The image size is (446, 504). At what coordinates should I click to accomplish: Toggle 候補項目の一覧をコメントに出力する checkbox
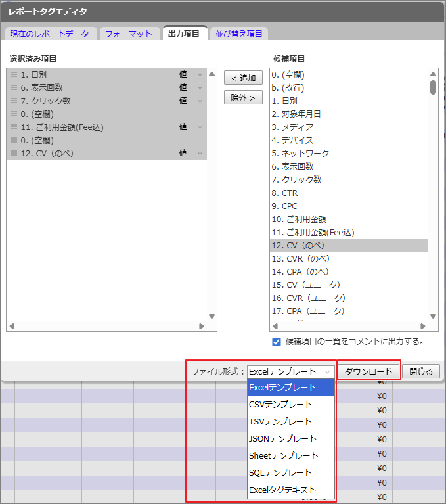point(277,342)
